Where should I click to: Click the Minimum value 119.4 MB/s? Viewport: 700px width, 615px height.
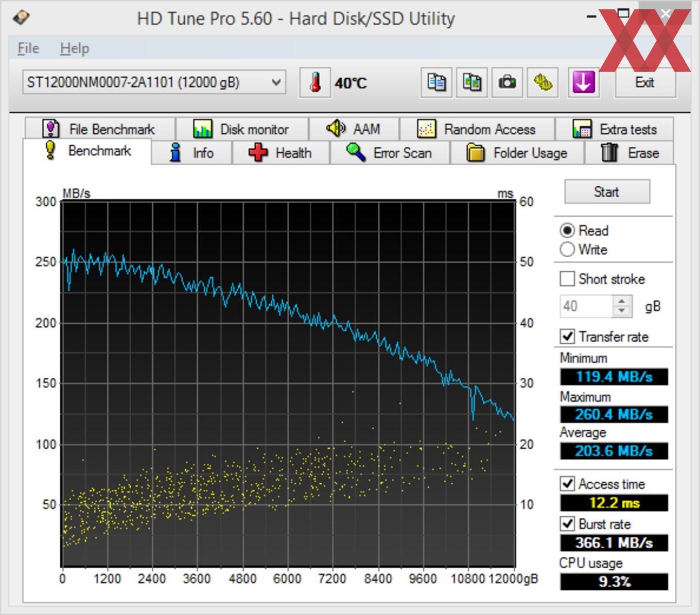coord(614,377)
